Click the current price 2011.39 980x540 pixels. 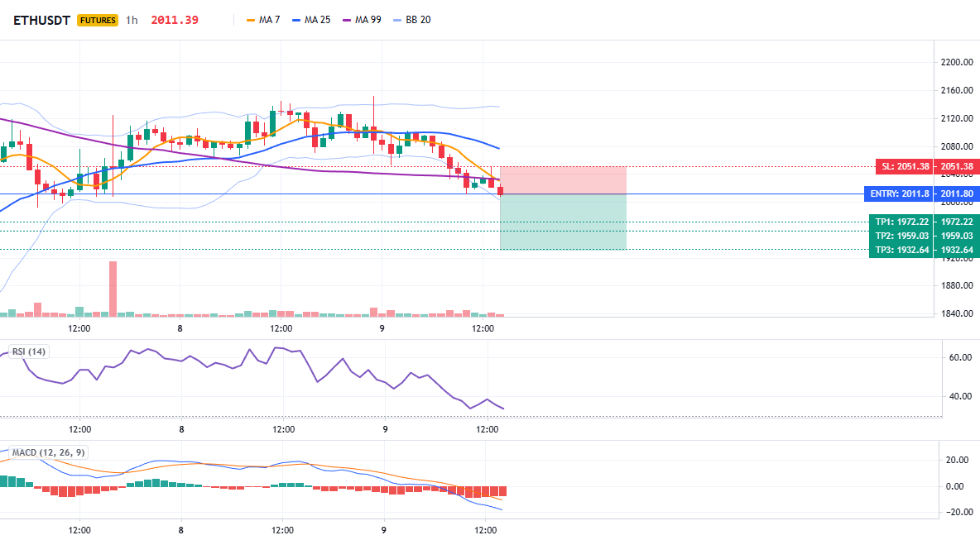point(175,20)
